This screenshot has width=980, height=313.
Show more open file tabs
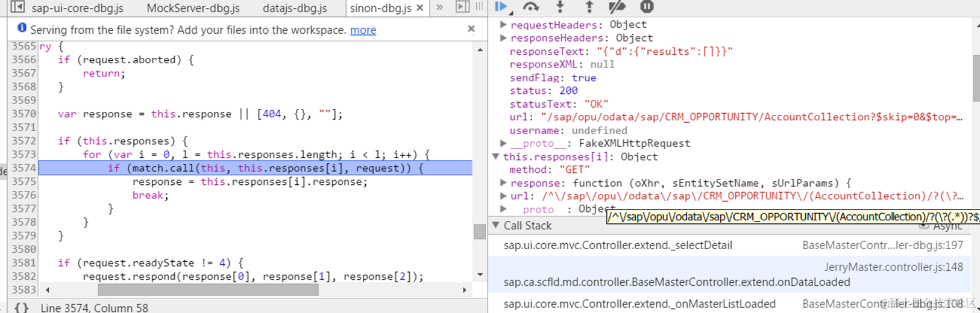click(x=439, y=7)
